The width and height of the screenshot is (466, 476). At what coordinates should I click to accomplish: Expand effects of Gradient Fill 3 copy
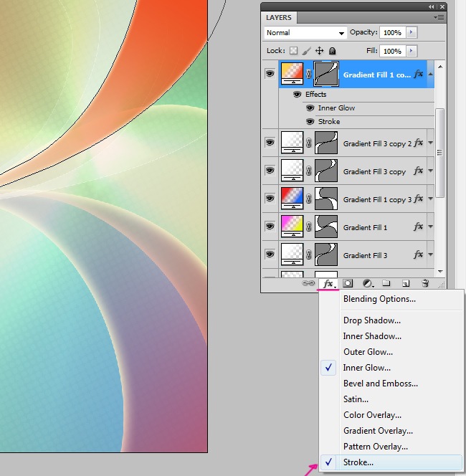(x=431, y=172)
